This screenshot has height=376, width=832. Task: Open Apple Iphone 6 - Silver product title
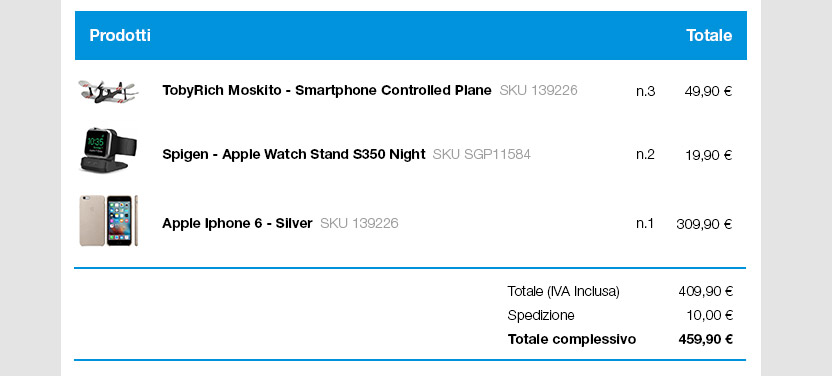[237, 223]
